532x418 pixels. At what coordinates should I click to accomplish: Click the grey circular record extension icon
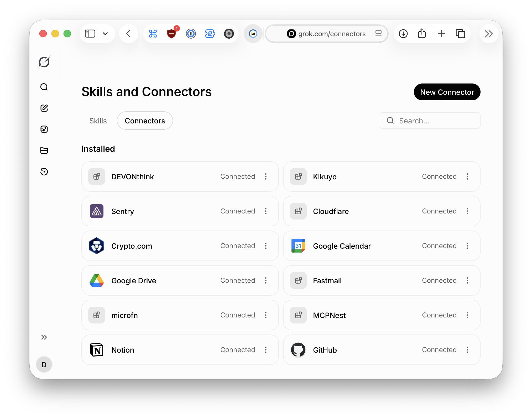[x=229, y=34]
